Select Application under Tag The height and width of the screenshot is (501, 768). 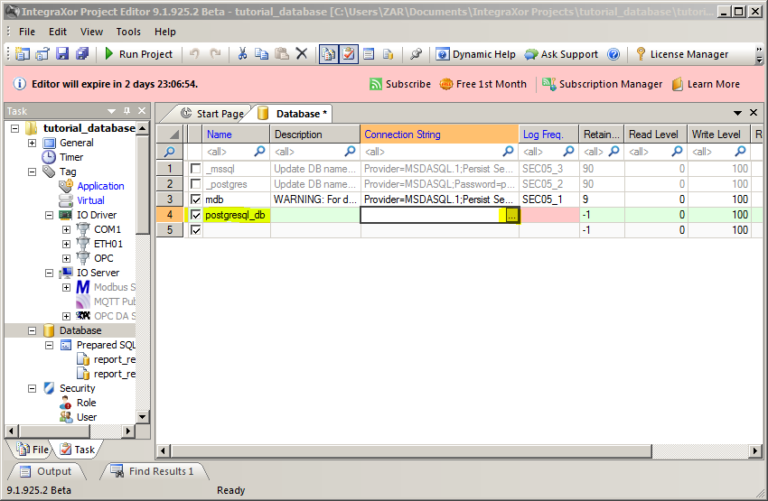pos(100,186)
